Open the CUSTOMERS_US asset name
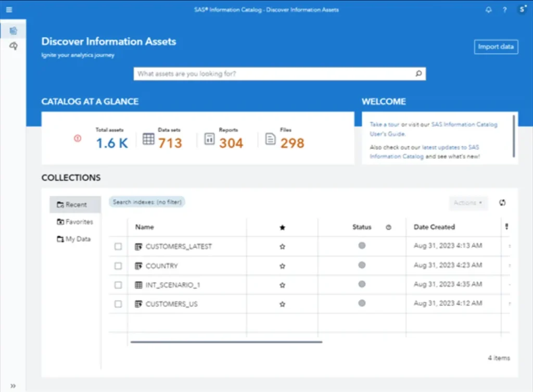The image size is (533, 392). point(171,304)
